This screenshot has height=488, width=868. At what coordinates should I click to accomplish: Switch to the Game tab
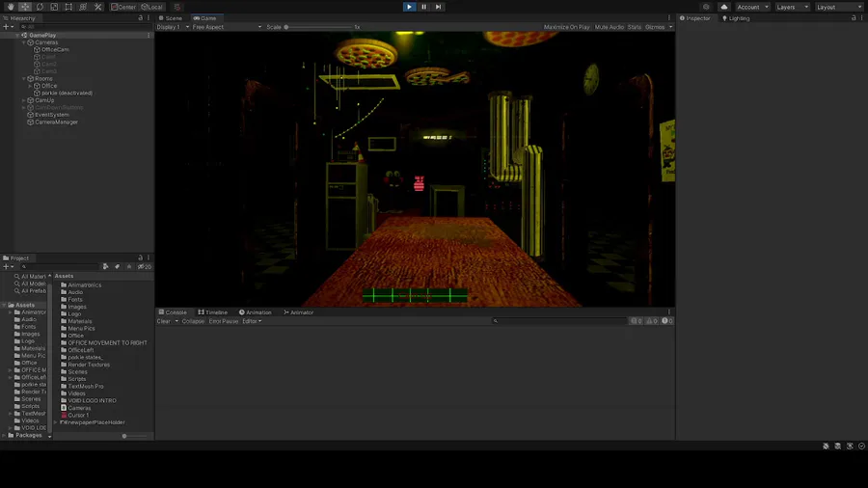click(x=204, y=17)
